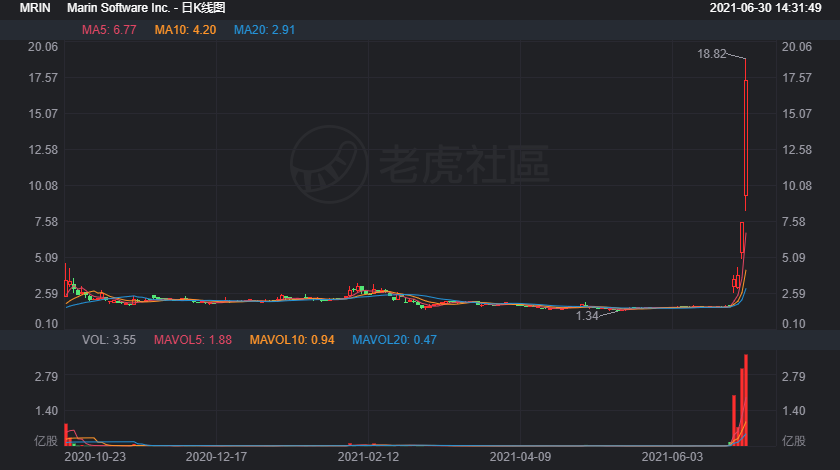The width and height of the screenshot is (840, 470).
Task: Click the MRIN ticker symbol
Action: coord(35,8)
